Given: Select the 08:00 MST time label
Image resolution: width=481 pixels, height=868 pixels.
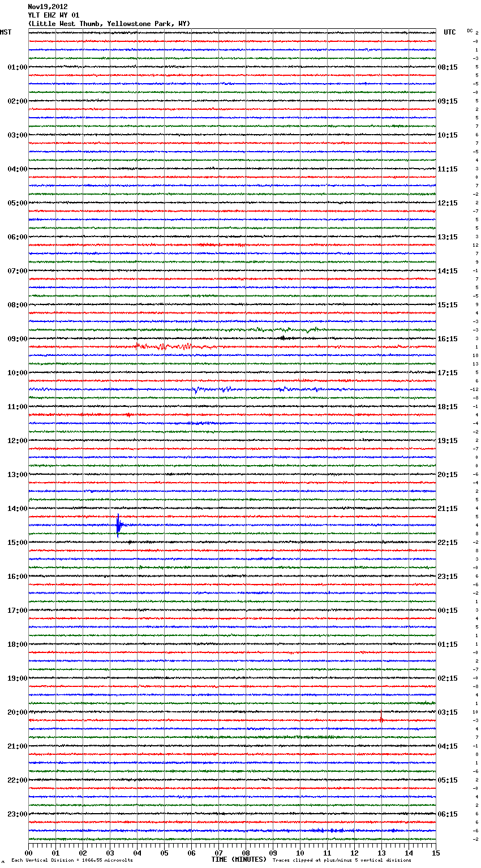Looking at the screenshot, I should pos(18,305).
